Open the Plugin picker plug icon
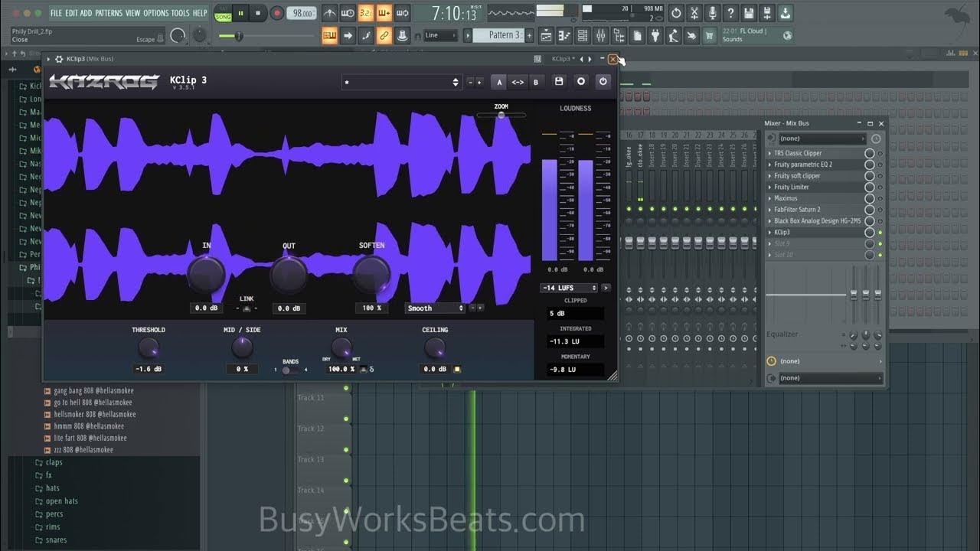Viewport: 980px width, 551px height. [655, 35]
